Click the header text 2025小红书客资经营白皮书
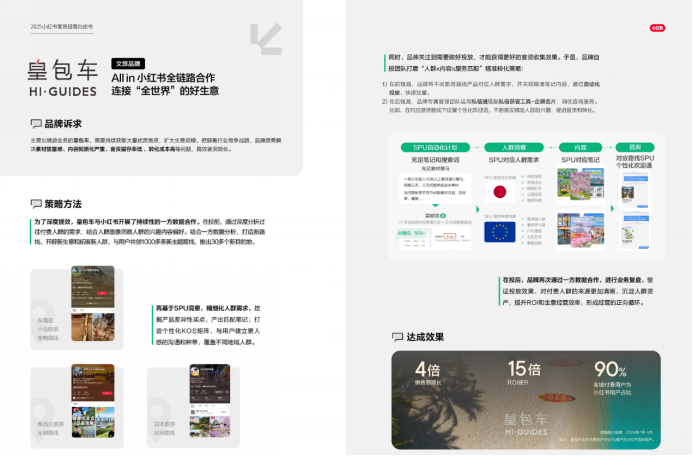 coord(62,27)
